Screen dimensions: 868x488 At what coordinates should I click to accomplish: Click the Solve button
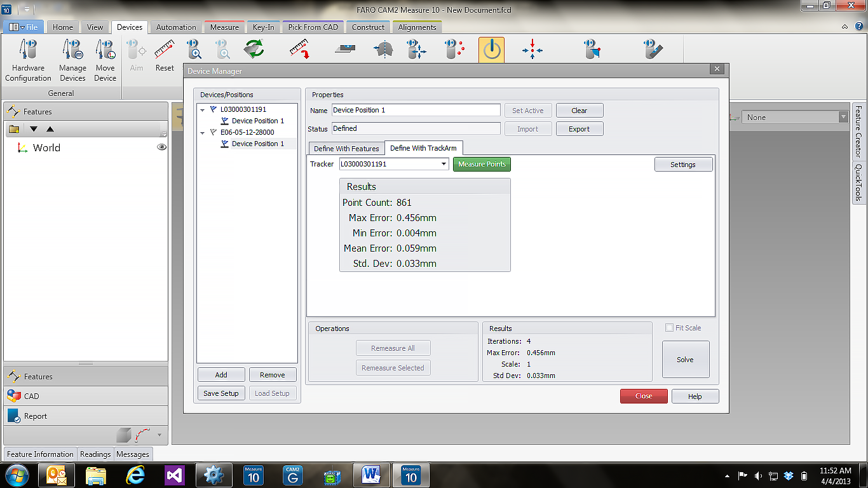(x=685, y=360)
